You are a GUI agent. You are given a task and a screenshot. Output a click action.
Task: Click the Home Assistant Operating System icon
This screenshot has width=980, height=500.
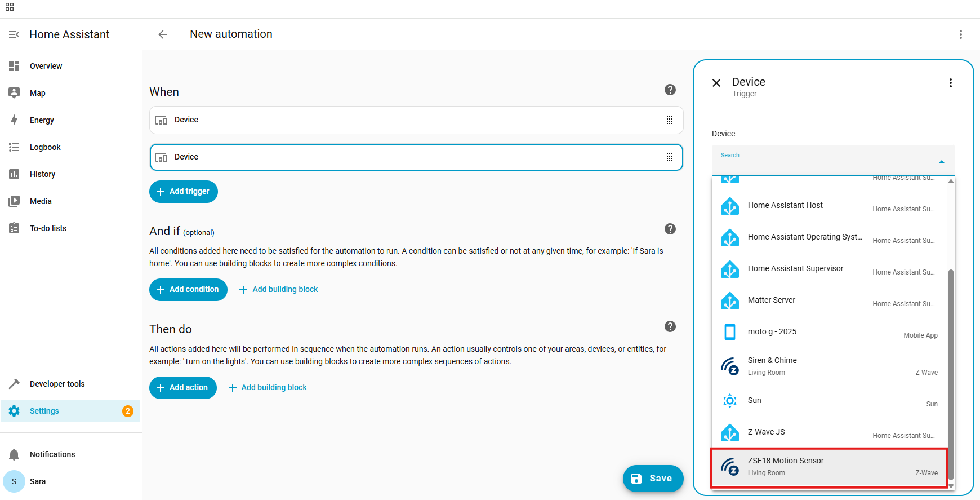730,238
